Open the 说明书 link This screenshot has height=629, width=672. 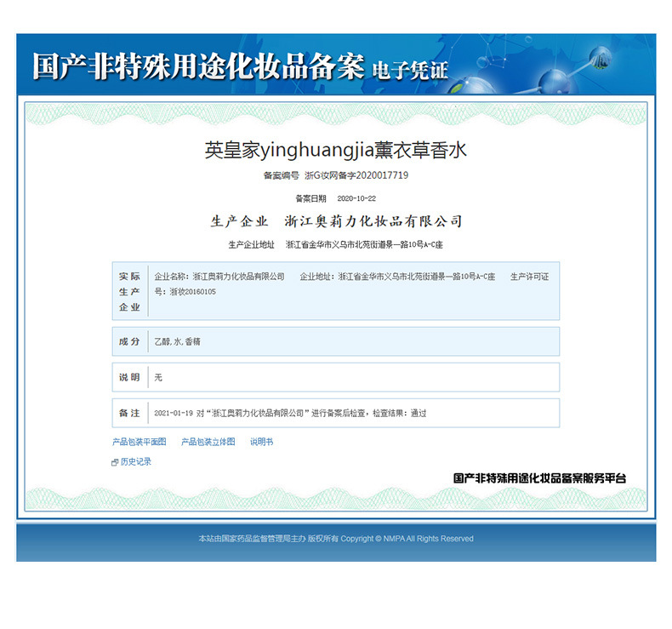click(x=261, y=442)
